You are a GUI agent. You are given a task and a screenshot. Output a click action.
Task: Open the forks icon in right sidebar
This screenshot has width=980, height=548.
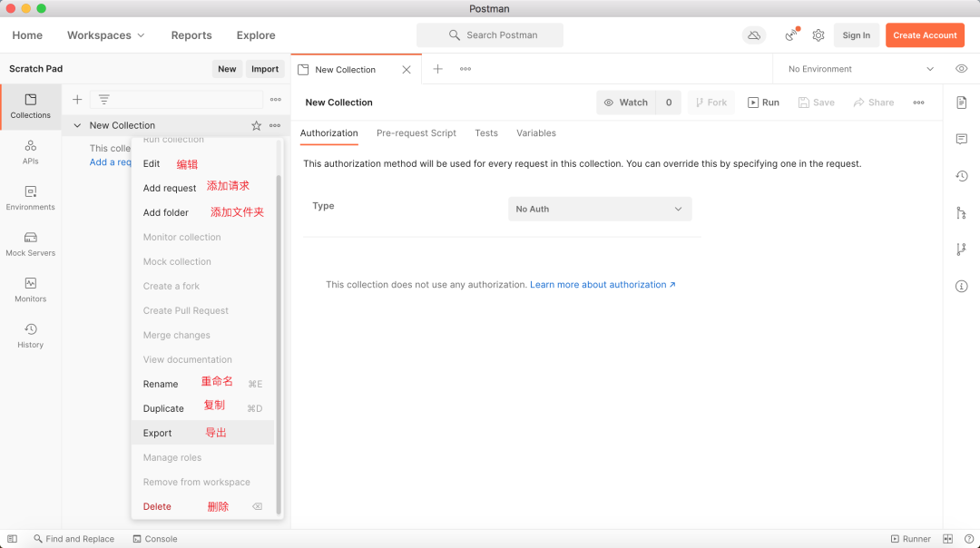pyautogui.click(x=961, y=250)
